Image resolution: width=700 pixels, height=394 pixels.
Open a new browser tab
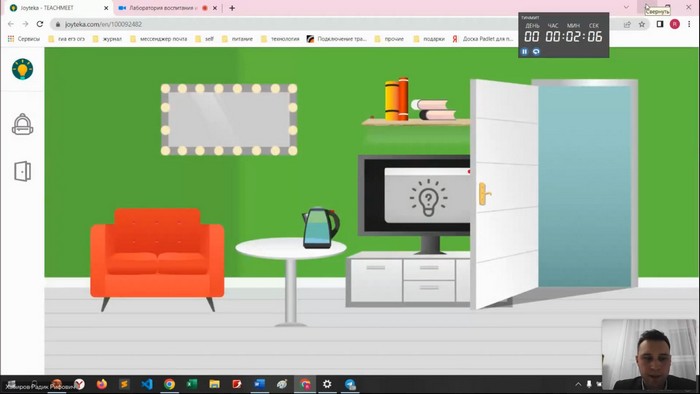tap(232, 8)
